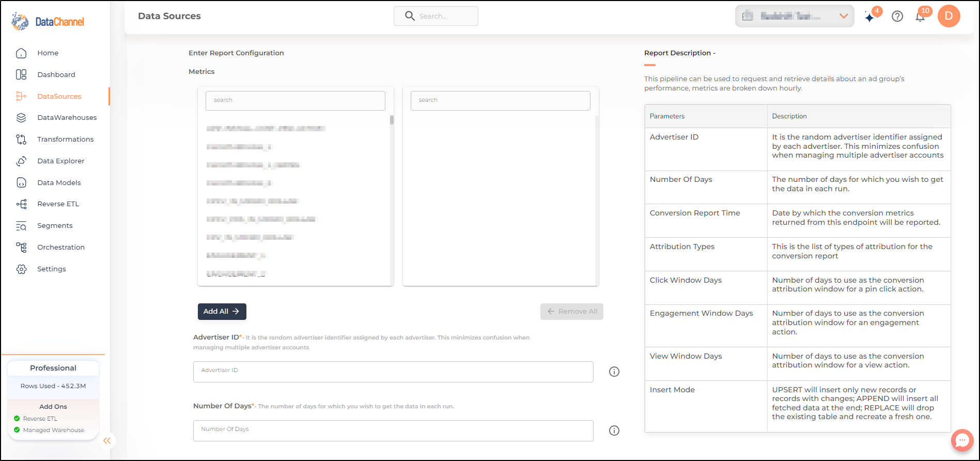Image resolution: width=980 pixels, height=461 pixels.
Task: Click the Data Models icon
Action: click(21, 182)
